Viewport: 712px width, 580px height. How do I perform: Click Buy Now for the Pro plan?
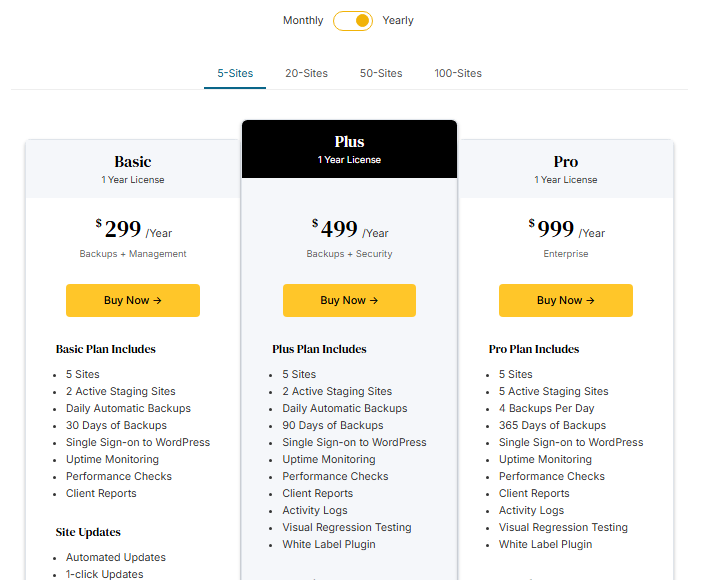[x=566, y=300]
